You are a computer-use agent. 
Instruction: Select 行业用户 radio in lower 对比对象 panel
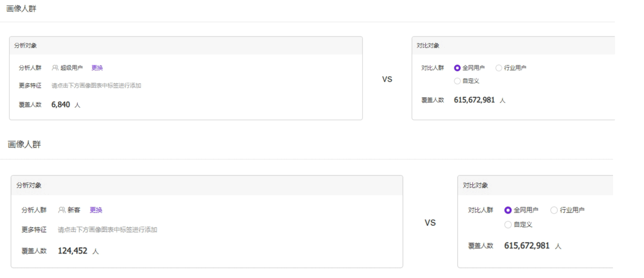[554, 210]
